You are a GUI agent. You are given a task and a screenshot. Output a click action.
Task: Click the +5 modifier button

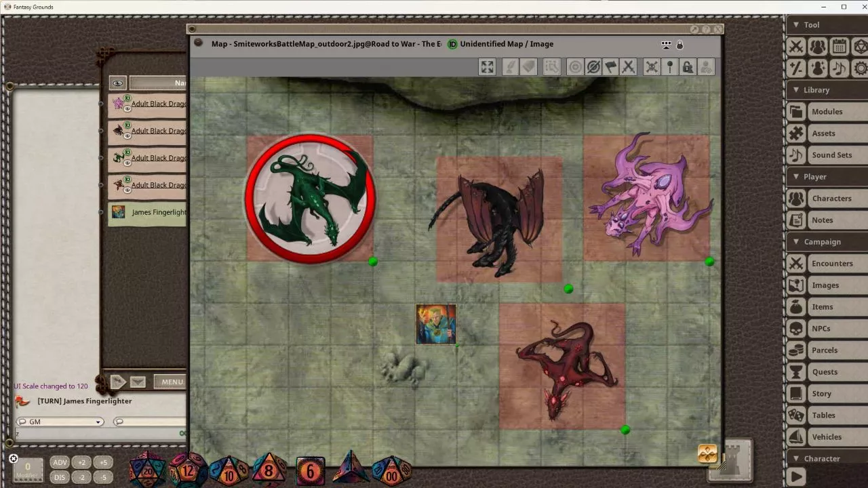click(x=103, y=462)
